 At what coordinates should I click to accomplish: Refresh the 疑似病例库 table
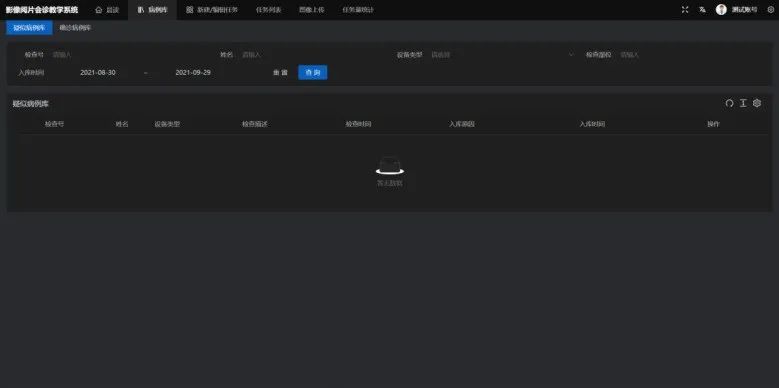point(729,103)
